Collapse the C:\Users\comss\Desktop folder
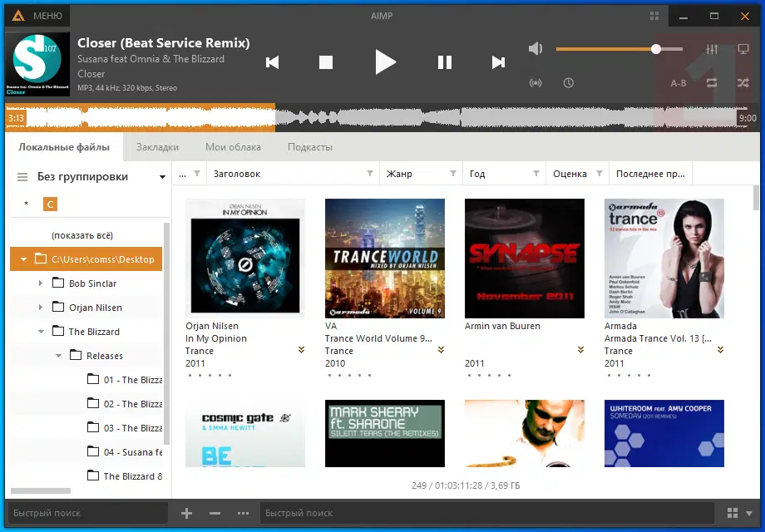This screenshot has height=532, width=765. 23,259
